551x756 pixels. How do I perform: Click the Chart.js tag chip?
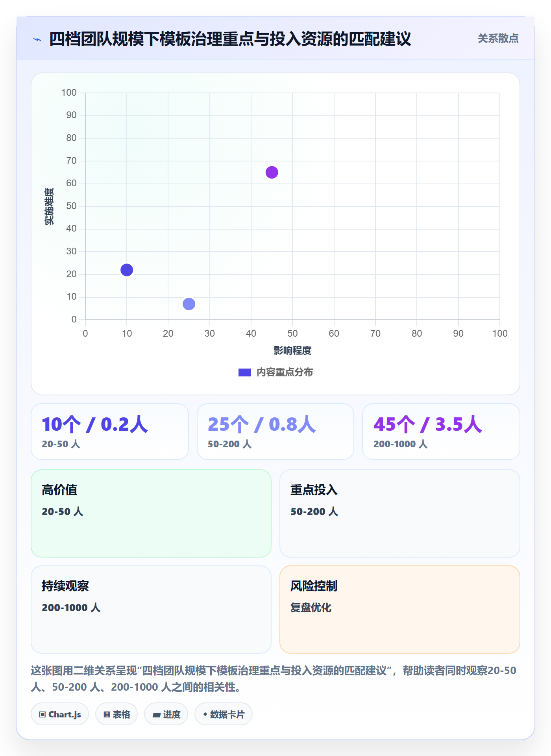tap(60, 714)
